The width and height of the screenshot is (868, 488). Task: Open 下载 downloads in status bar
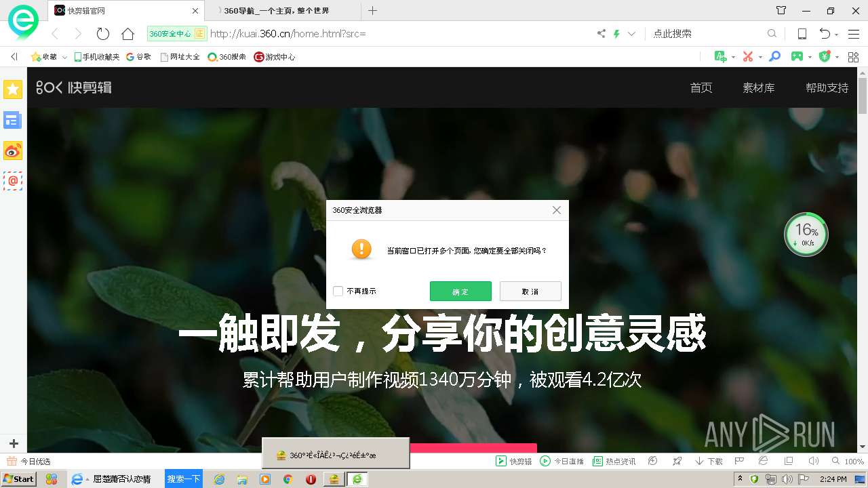coord(709,462)
